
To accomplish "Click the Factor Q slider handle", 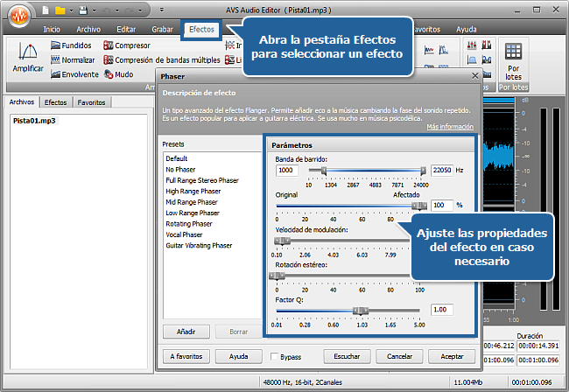I will (x=361, y=311).
